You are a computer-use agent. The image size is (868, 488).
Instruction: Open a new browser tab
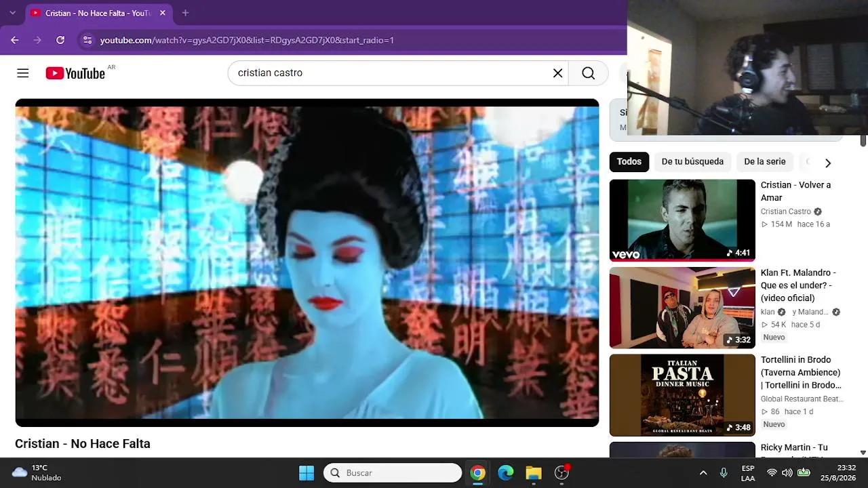[185, 13]
